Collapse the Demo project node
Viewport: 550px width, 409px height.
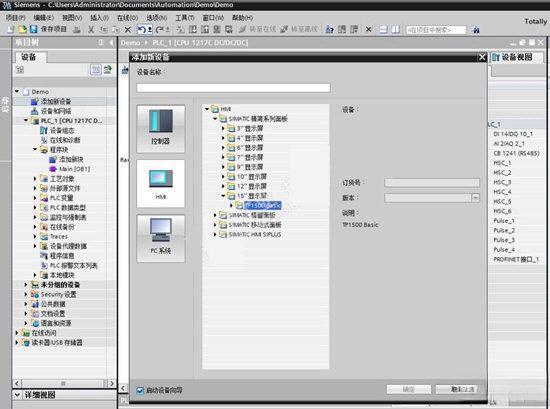pyautogui.click(x=17, y=92)
